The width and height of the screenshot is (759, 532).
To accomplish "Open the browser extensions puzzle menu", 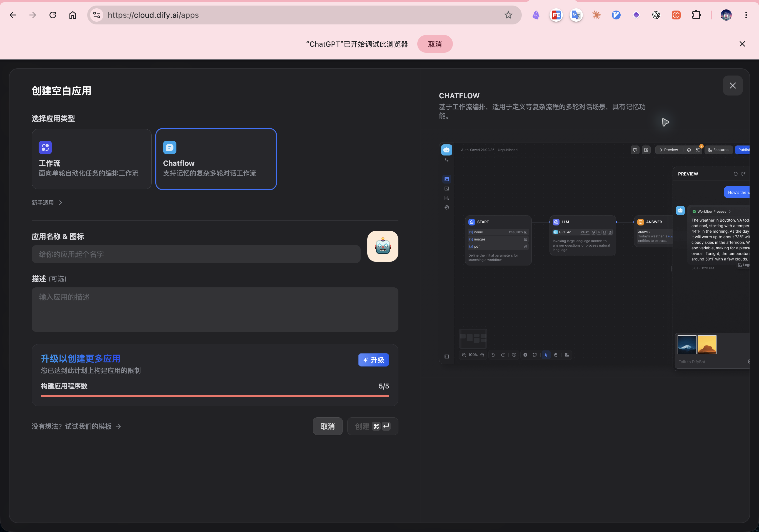I will pos(696,15).
